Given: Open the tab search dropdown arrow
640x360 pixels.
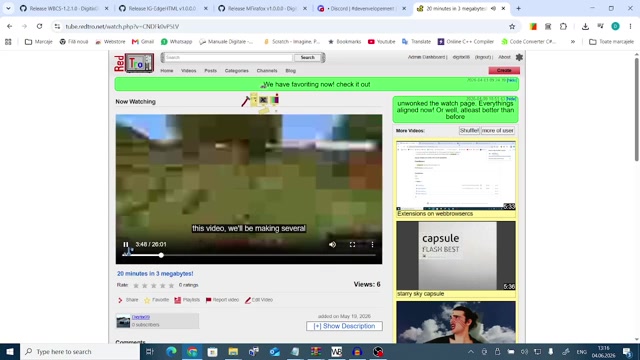Looking at the screenshot, I should click(8, 8).
